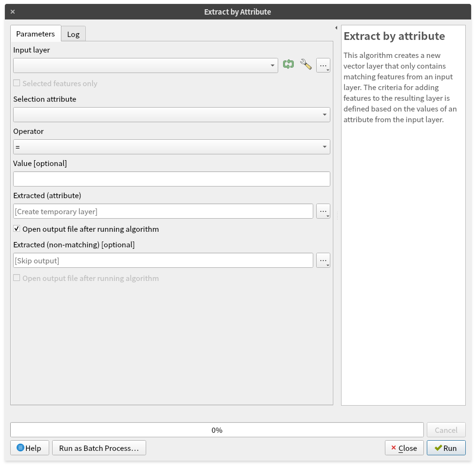Open Help documentation
Screen dimensions: 476x466
click(x=29, y=448)
